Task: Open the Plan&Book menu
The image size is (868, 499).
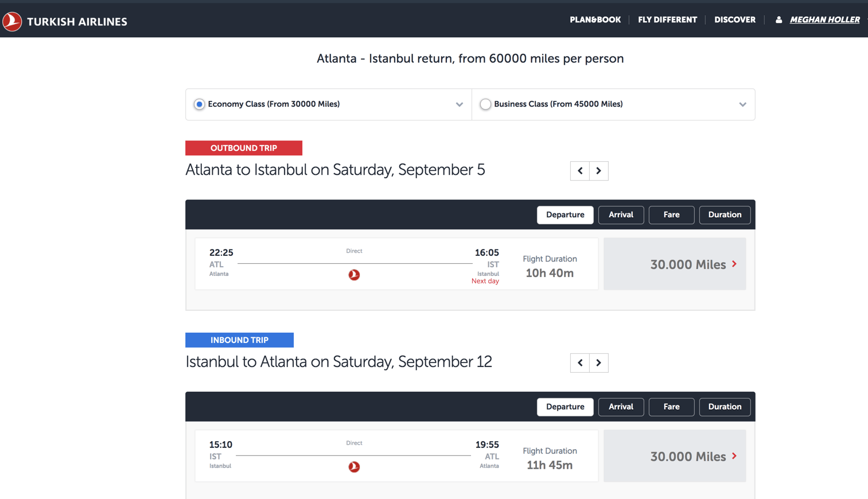Action: pos(595,20)
